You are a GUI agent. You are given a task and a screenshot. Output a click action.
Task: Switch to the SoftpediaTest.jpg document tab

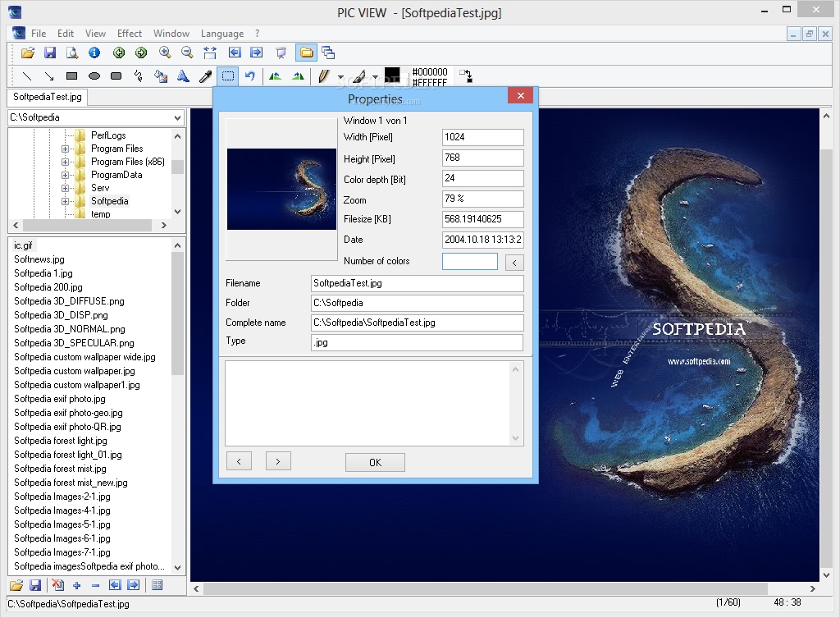click(x=48, y=97)
